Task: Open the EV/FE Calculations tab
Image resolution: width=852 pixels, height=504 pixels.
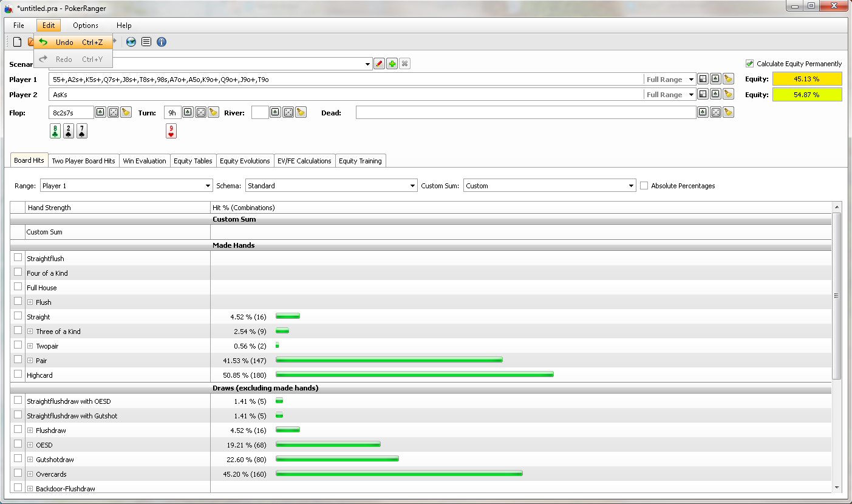Action: (x=304, y=161)
